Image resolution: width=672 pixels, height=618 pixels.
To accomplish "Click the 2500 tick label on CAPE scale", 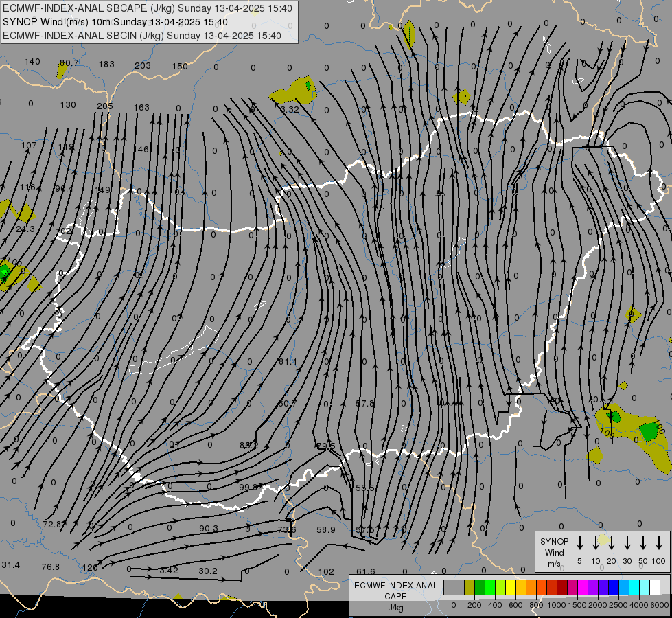I will pos(618,605).
